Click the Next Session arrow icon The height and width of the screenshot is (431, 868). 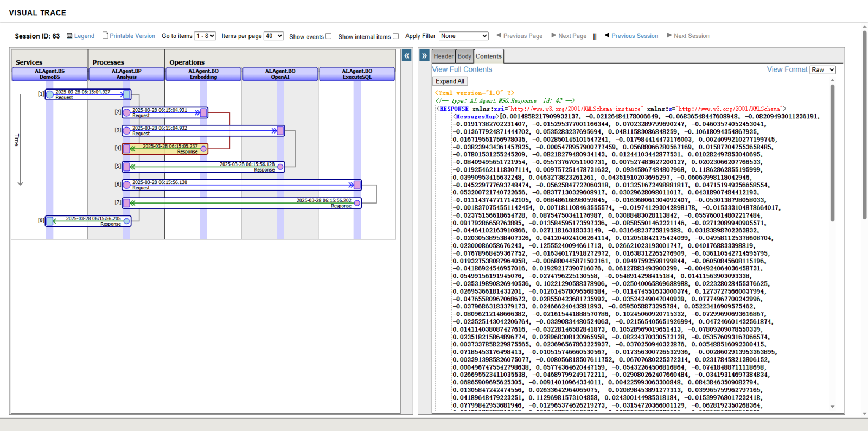pos(669,35)
